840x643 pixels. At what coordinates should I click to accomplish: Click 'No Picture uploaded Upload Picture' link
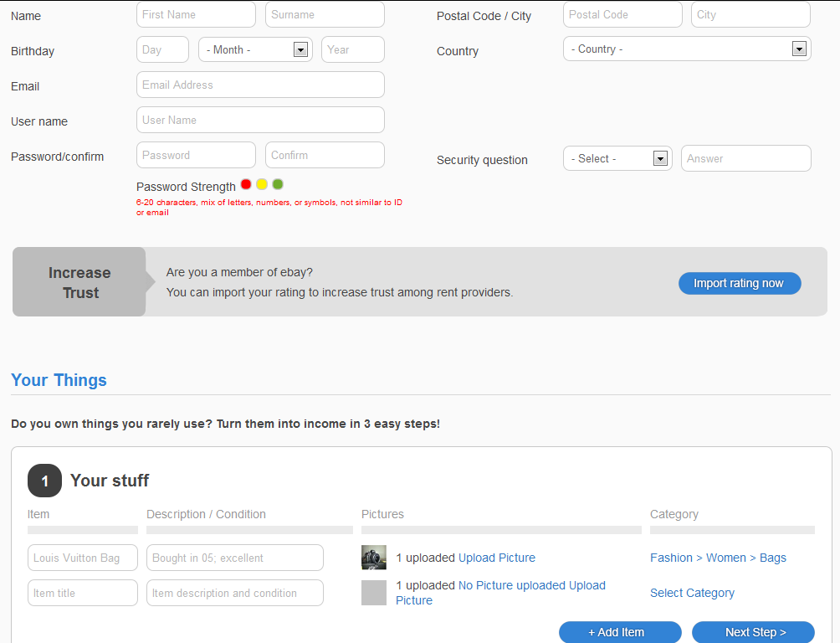(500, 593)
